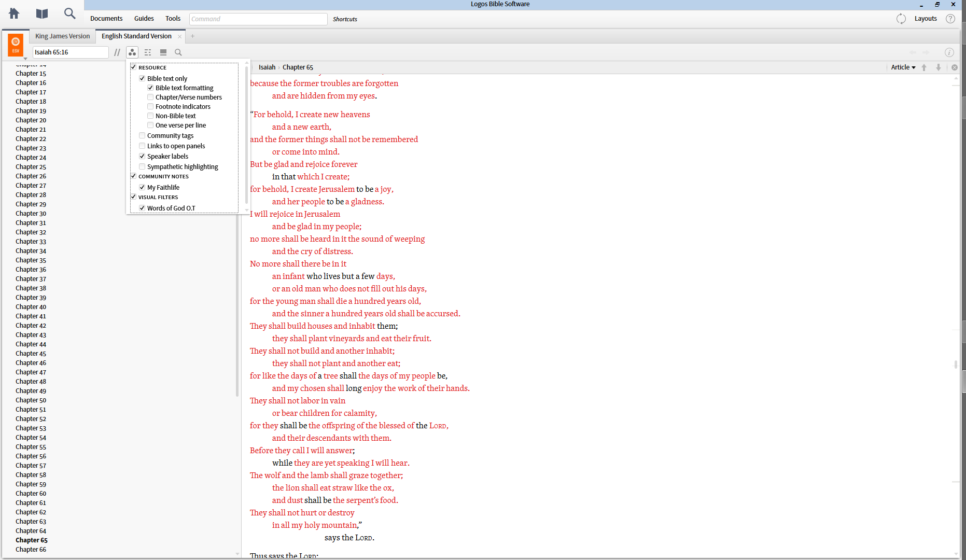Close the English Standard Version tab
Image resolution: width=966 pixels, height=560 pixels.
(180, 36)
